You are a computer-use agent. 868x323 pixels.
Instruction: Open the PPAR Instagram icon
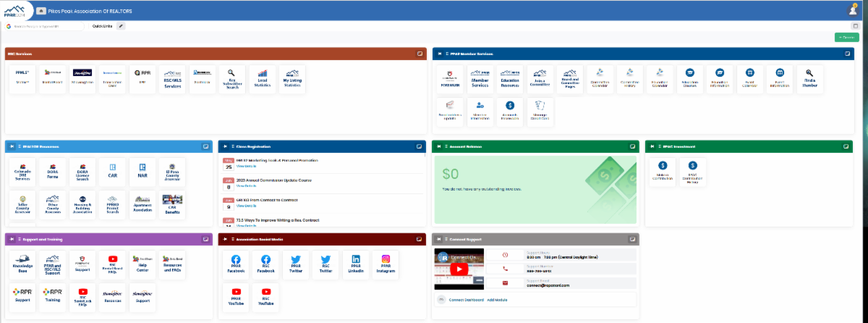(x=386, y=265)
